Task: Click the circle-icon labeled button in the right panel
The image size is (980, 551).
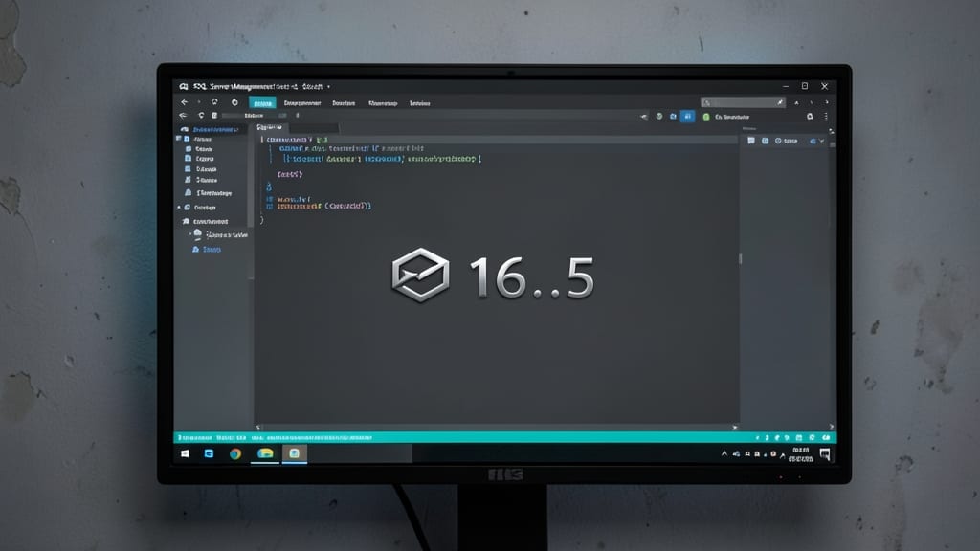Action: pos(787,141)
